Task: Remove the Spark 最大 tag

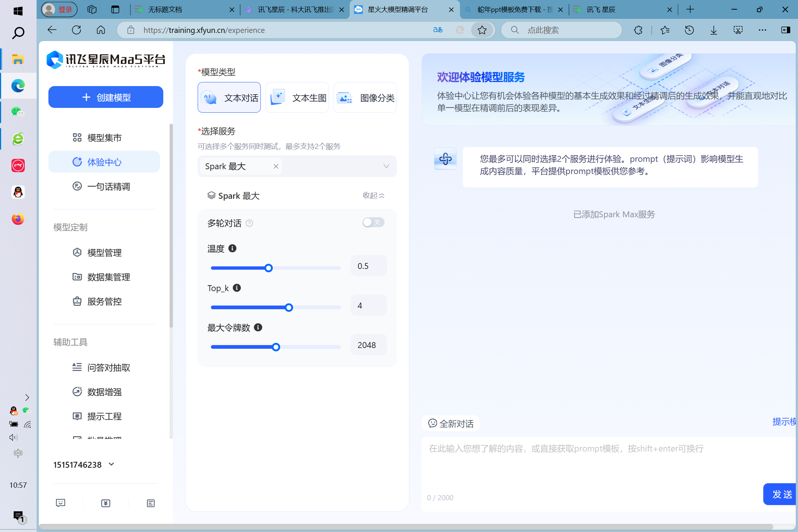Action: pyautogui.click(x=276, y=166)
